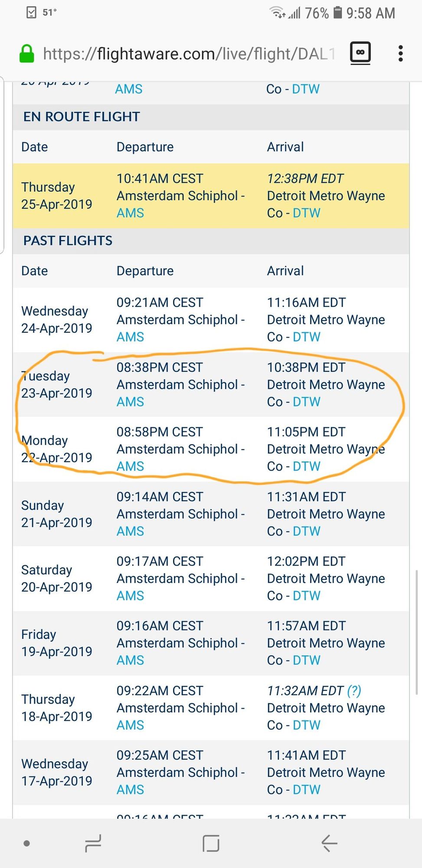This screenshot has width=422, height=868.
Task: Tap the green secure padlock icon
Action: pyautogui.click(x=27, y=54)
